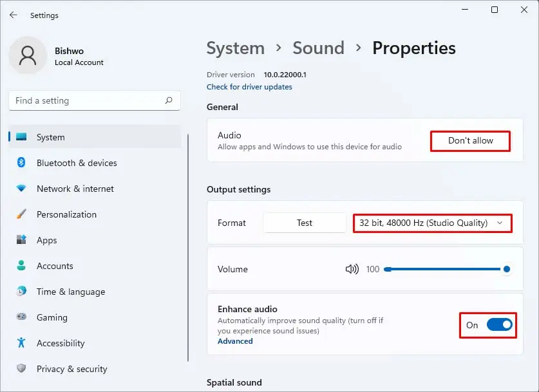This screenshot has width=539, height=392.
Task: Click driver version 10.0.22000.1 text
Action: 285,75
